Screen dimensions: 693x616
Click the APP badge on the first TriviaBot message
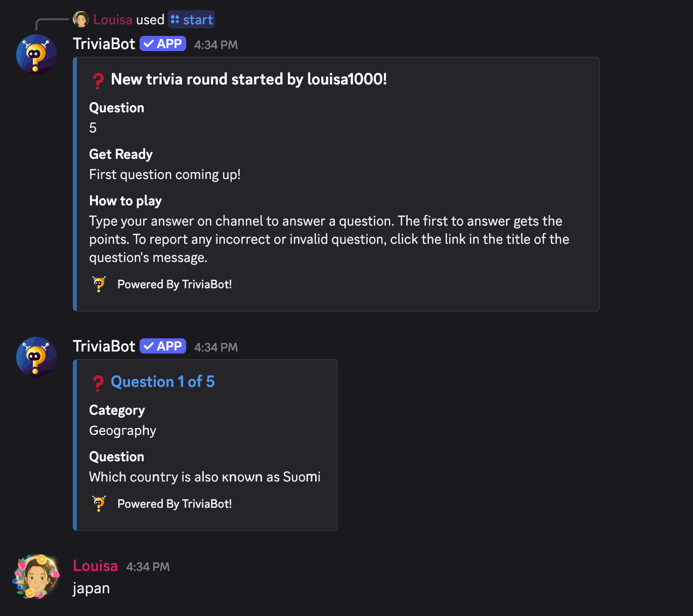[163, 44]
